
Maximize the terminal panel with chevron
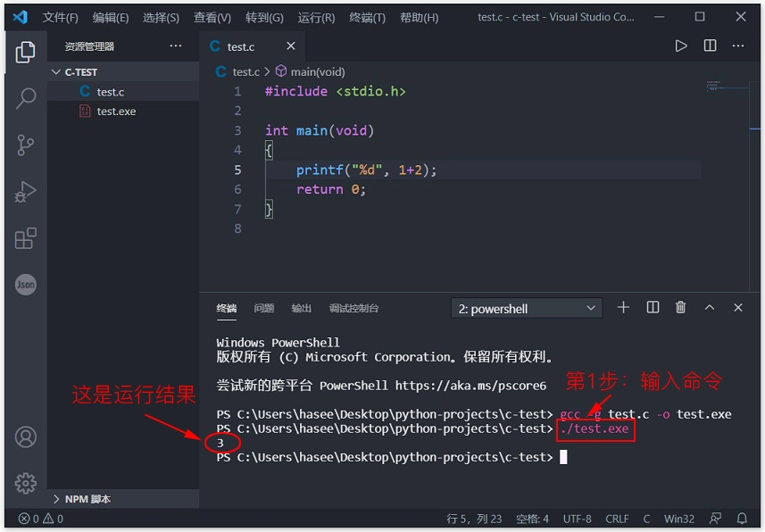(x=710, y=307)
